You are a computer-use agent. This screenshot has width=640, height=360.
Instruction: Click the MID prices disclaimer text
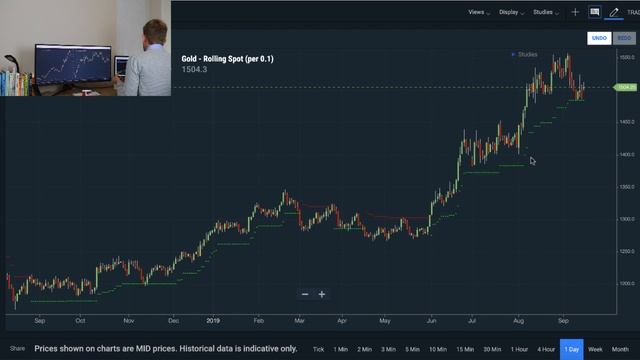(166, 349)
